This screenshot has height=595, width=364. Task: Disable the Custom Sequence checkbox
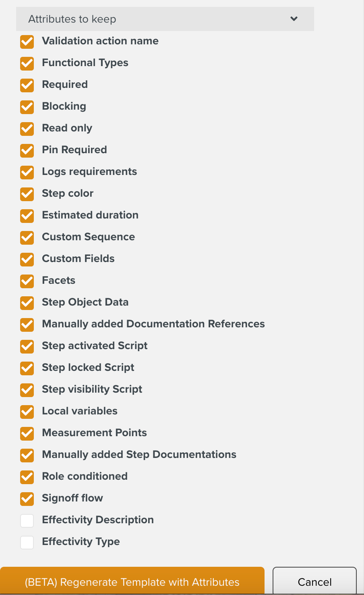(x=27, y=237)
